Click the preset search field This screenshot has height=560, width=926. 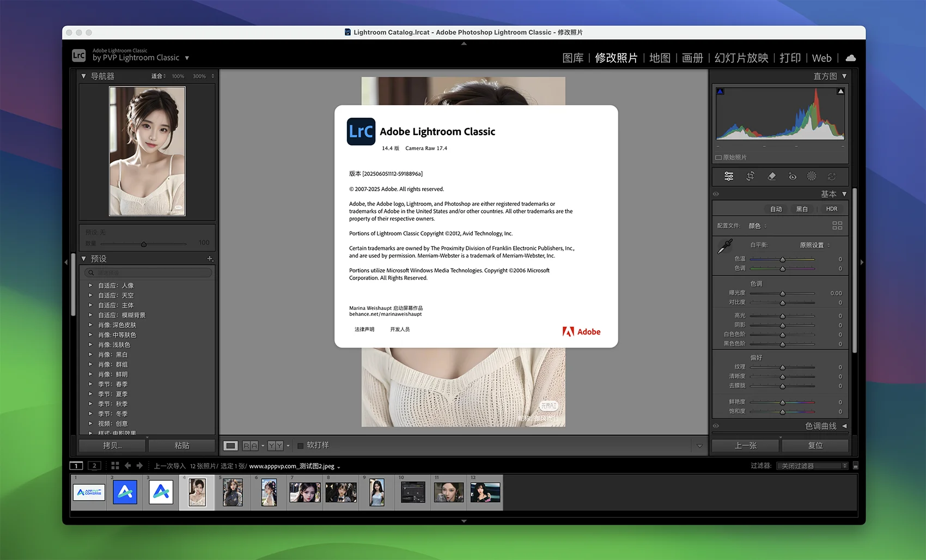[x=148, y=272]
